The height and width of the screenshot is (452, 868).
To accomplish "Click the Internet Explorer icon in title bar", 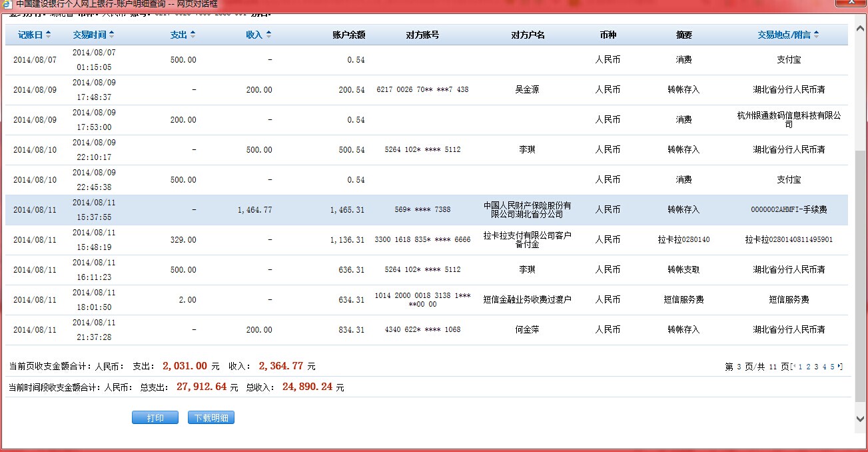I will (x=7, y=3).
